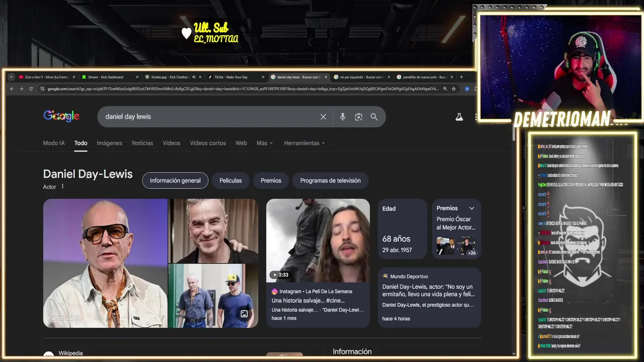Screen dimensions: 644x362
Task: Click the Google logo
Action: [x=61, y=116]
